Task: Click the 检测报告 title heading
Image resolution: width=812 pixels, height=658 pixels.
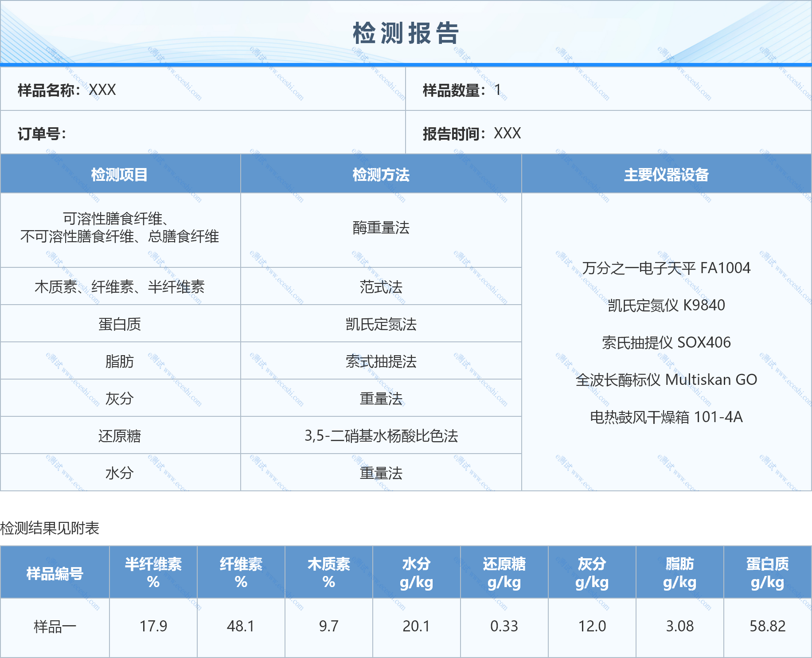Action: 405,32
